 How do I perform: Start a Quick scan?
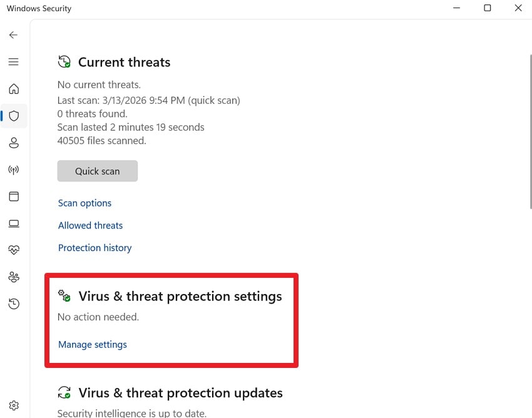click(x=97, y=171)
